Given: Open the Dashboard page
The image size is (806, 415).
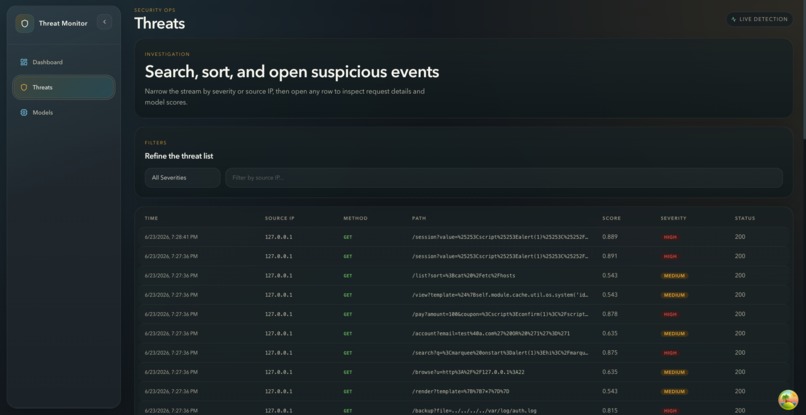Looking at the screenshot, I should (64, 62).
